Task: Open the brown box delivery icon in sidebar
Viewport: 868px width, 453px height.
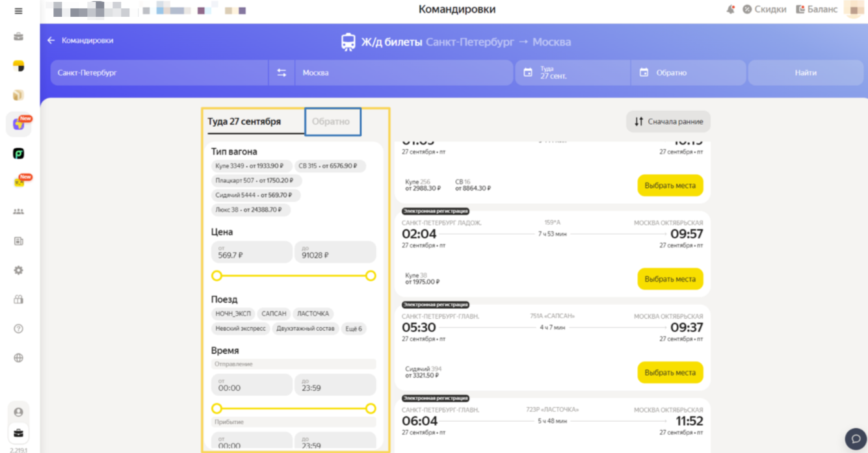Action: point(18,95)
